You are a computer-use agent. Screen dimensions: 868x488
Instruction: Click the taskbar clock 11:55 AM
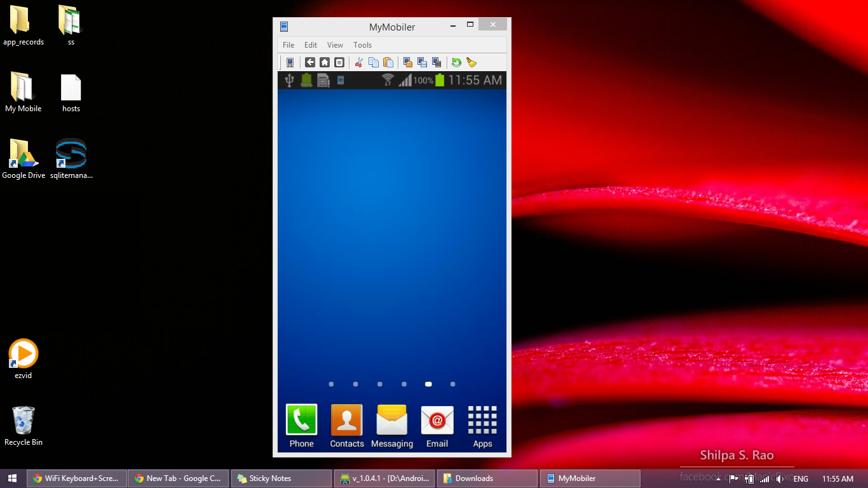pos(837,479)
